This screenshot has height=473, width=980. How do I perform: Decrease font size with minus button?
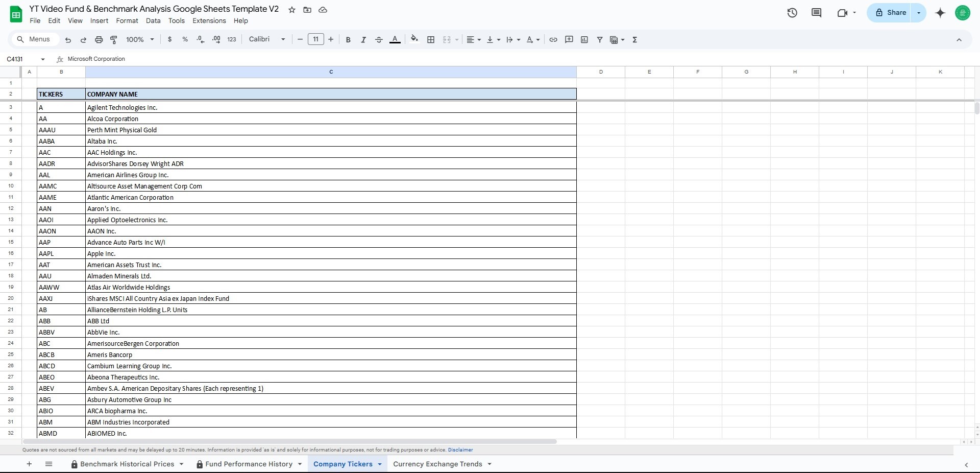[300, 39]
